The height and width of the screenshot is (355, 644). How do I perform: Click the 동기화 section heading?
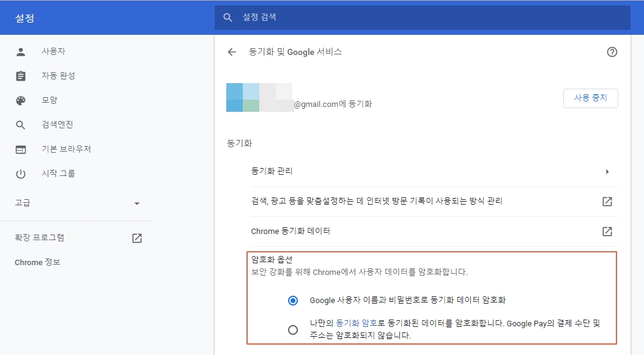(240, 143)
